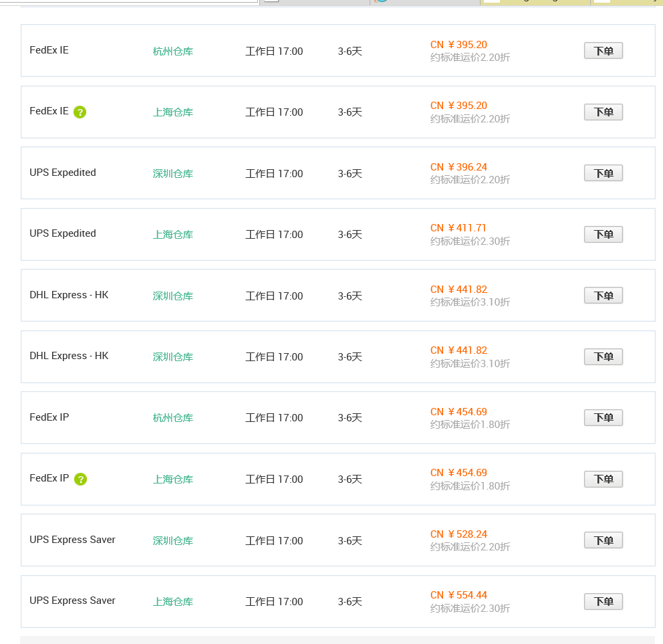Click the CN ¥396.24 price text

(458, 167)
